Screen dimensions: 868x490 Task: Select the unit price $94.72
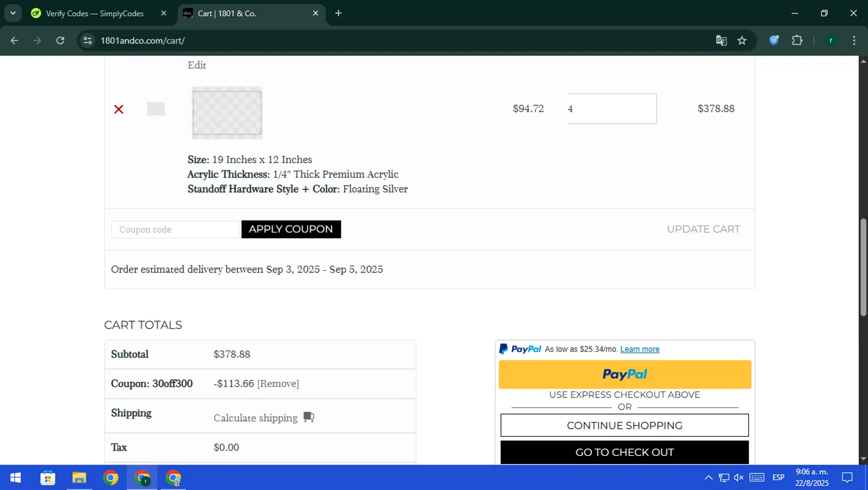528,109
